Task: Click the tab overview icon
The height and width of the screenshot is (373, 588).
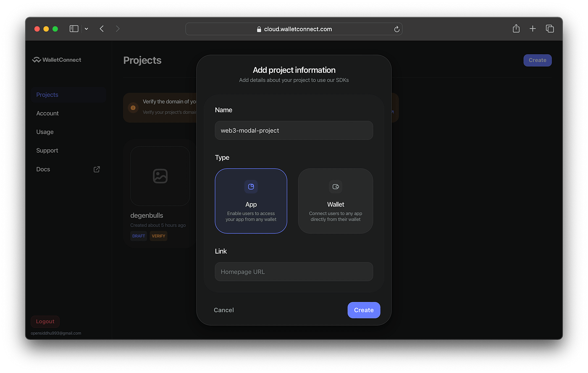Action: [x=550, y=29]
